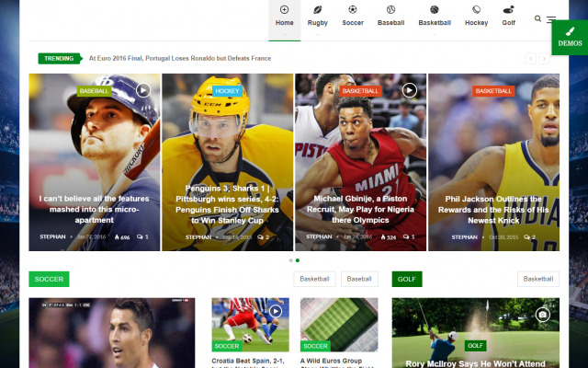Open the stadium aerial view thumbnail
Viewport: 588px width, 368px height.
[339, 323]
